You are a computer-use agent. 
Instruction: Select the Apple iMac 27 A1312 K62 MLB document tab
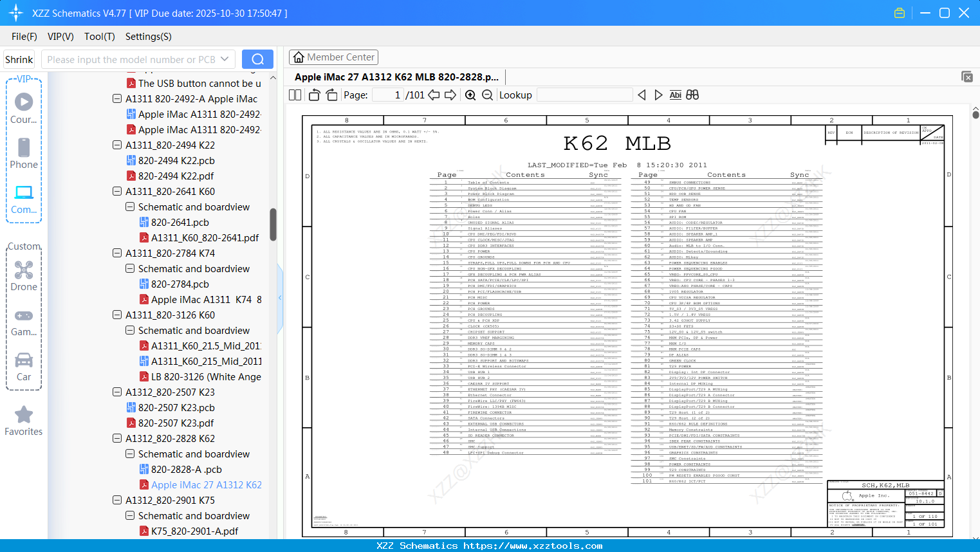coord(396,77)
